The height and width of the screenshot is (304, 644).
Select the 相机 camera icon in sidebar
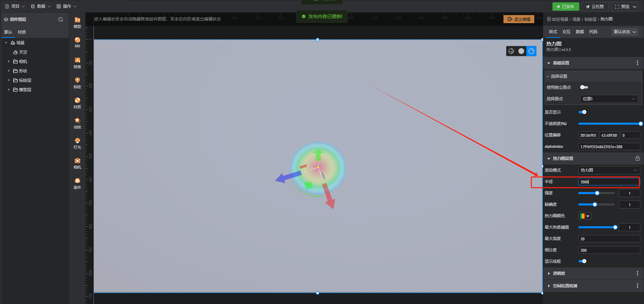[77, 163]
